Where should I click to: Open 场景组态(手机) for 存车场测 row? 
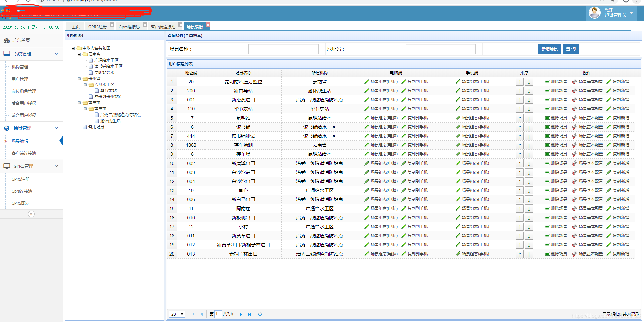(x=472, y=145)
